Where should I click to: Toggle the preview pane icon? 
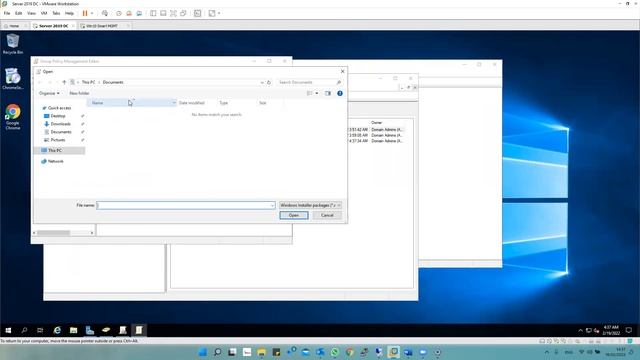[x=328, y=93]
